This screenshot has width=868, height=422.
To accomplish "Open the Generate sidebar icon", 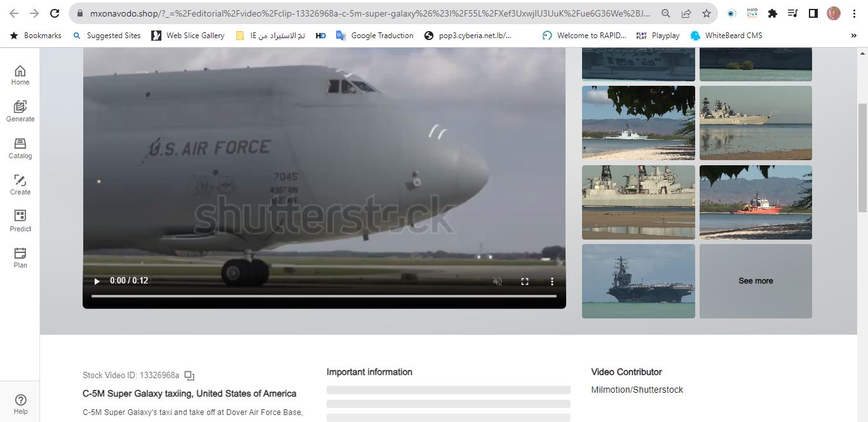I will (20, 111).
